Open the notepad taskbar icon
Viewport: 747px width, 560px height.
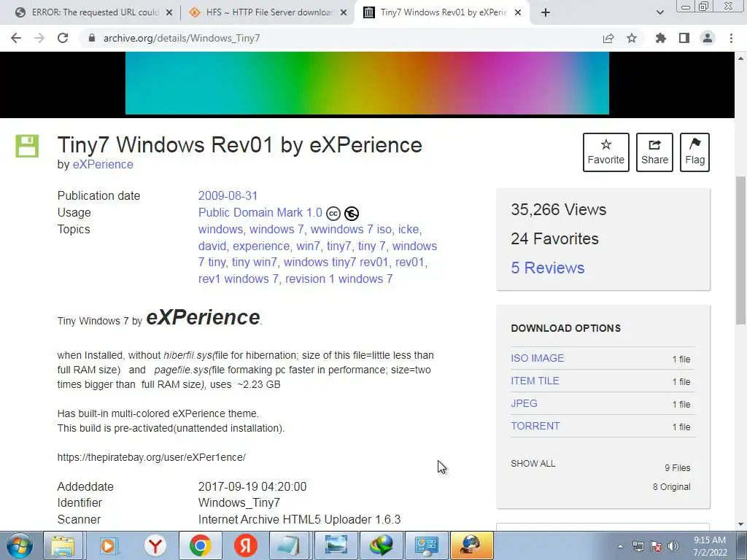click(x=289, y=545)
